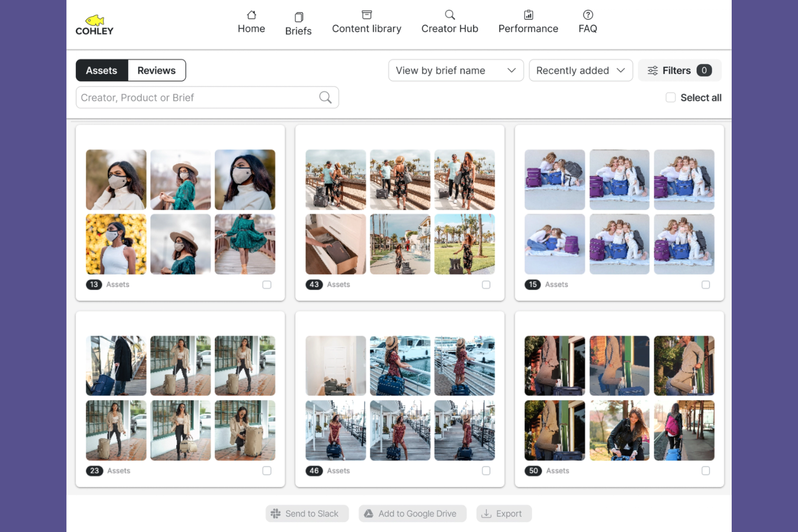798x532 pixels.
Task: Click the FAQ question mark icon
Action: point(588,15)
